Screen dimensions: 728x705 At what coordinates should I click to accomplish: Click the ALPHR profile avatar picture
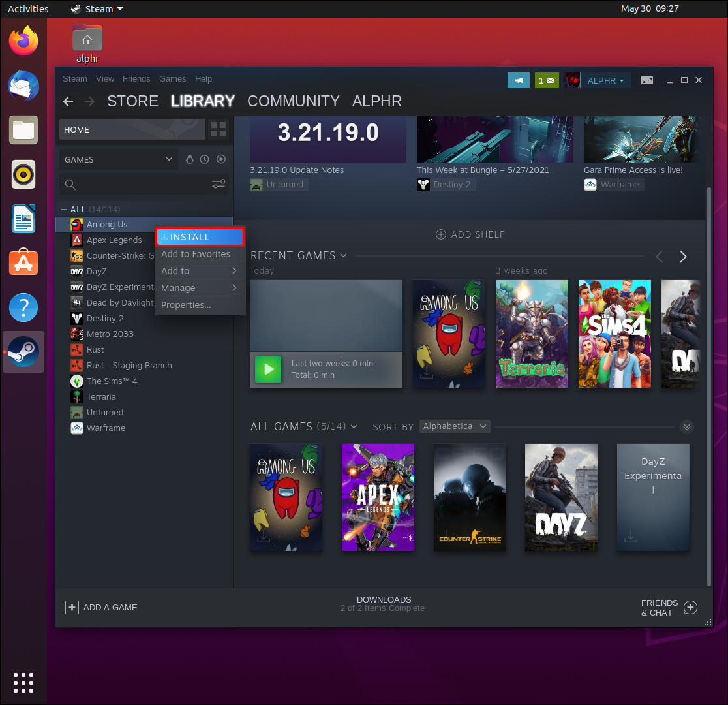pyautogui.click(x=572, y=80)
